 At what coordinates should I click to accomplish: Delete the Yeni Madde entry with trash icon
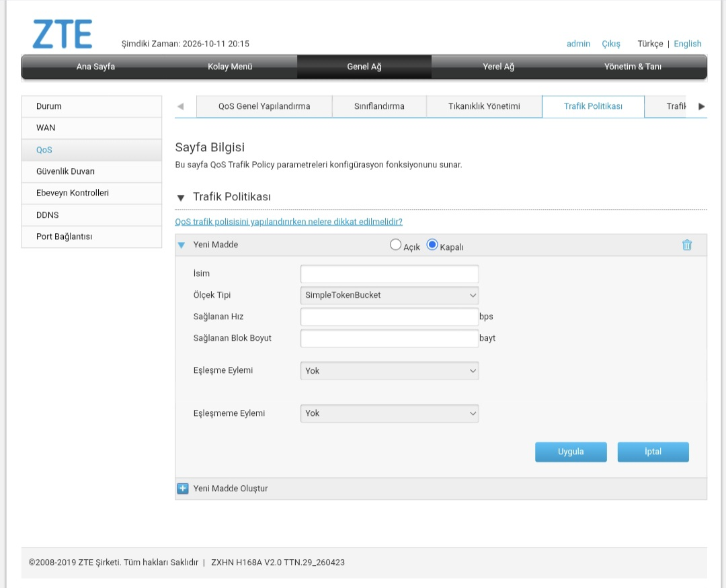tap(686, 245)
